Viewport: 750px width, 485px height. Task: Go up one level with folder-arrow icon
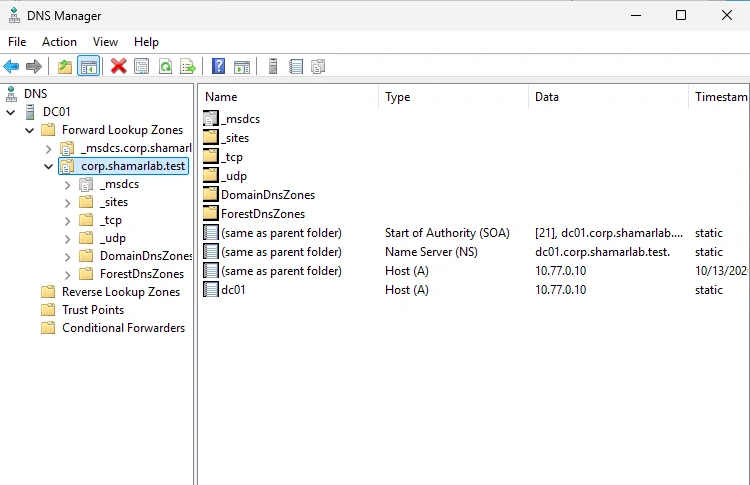pyautogui.click(x=65, y=66)
